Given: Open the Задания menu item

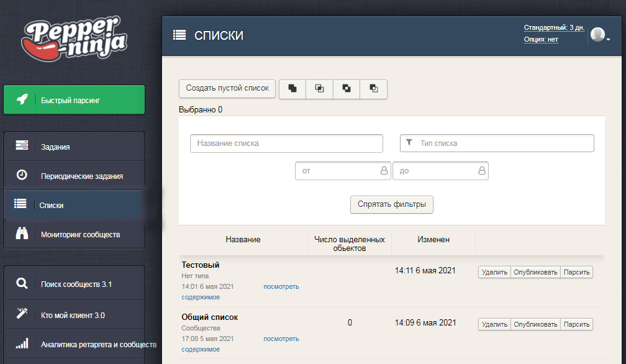Looking at the screenshot, I should coord(75,147).
